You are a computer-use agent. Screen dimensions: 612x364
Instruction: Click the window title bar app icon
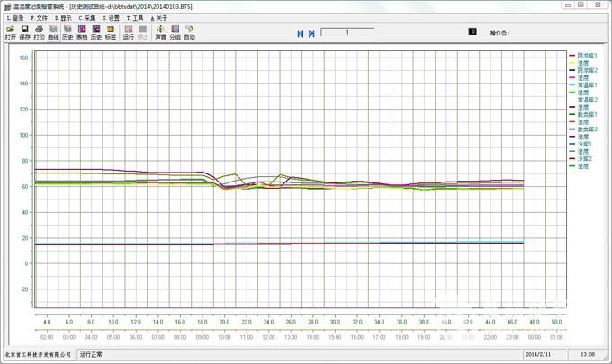(7, 6)
